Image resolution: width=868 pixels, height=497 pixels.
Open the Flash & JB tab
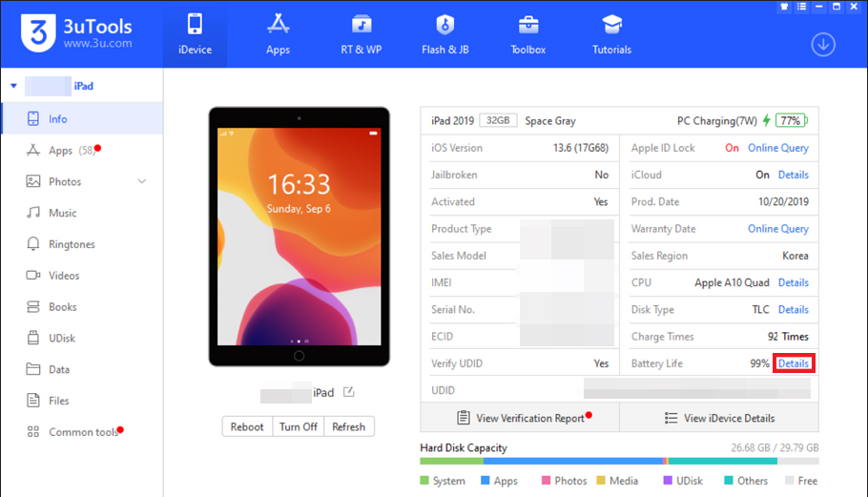[445, 34]
